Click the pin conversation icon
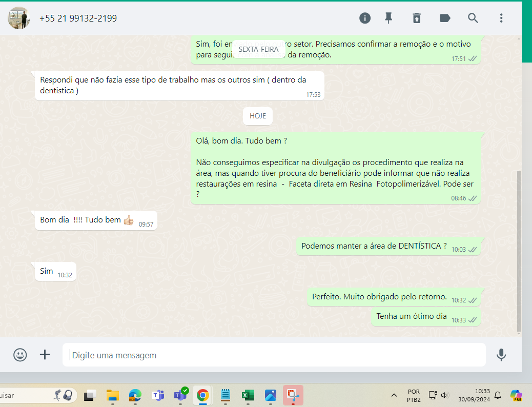This screenshot has height=407, width=532. pos(388,18)
